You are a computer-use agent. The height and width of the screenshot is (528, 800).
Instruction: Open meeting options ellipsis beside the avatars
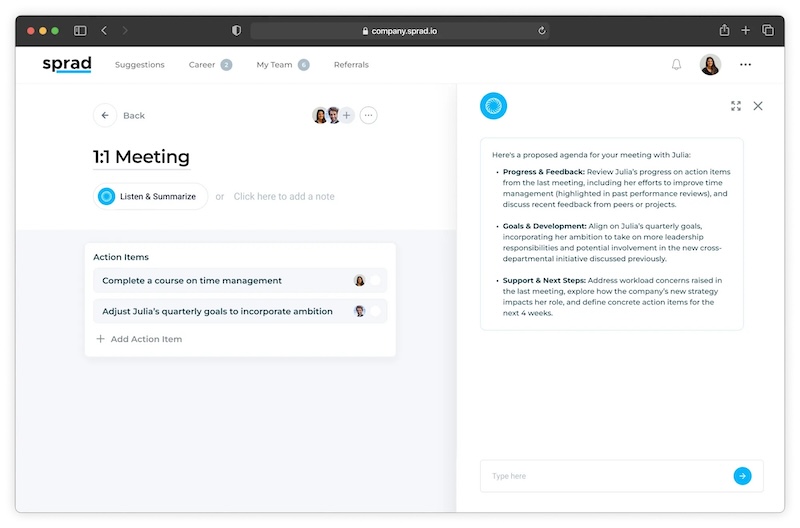(369, 116)
